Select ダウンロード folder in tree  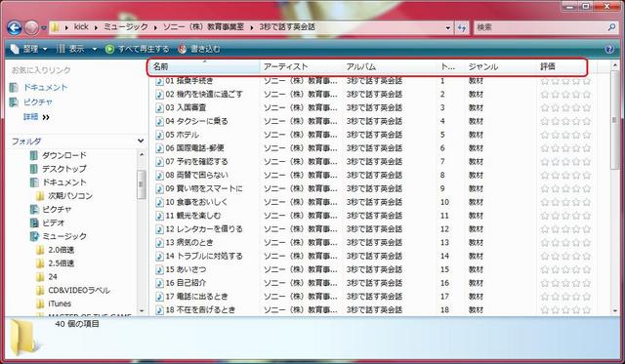pyautogui.click(x=64, y=155)
